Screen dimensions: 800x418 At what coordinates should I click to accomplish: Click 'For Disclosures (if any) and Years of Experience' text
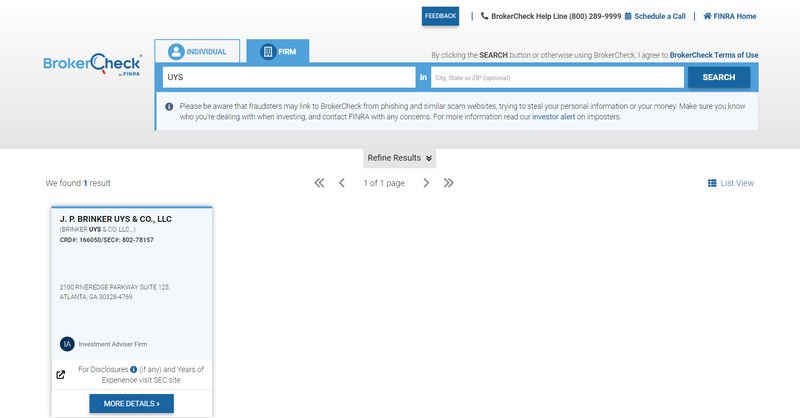[x=141, y=375]
